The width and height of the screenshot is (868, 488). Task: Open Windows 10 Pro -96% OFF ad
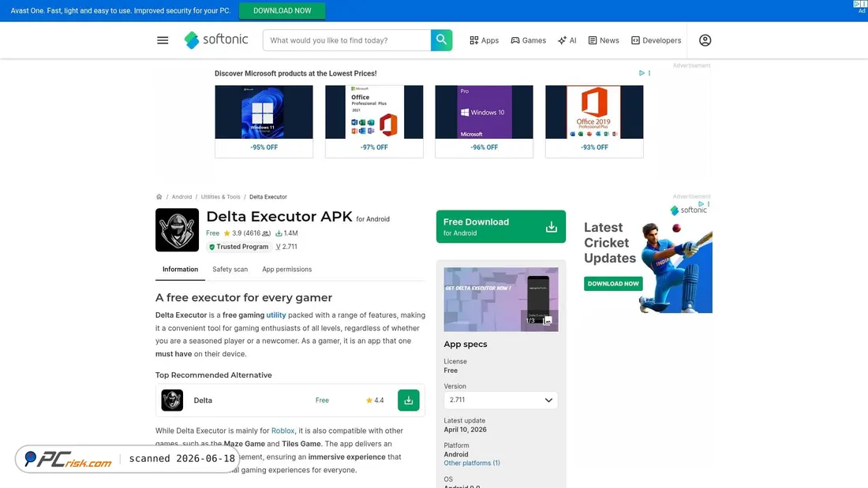[x=485, y=121]
